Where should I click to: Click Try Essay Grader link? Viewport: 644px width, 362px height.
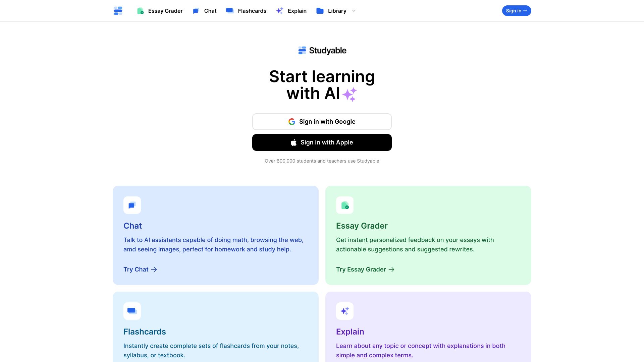pos(365,269)
